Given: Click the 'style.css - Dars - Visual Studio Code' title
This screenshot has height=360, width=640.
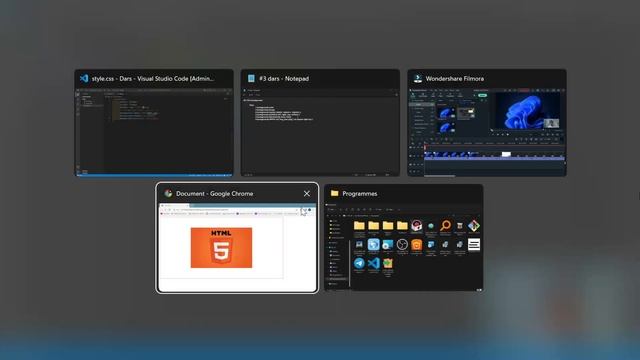Looking at the screenshot, I should pyautogui.click(x=153, y=78).
